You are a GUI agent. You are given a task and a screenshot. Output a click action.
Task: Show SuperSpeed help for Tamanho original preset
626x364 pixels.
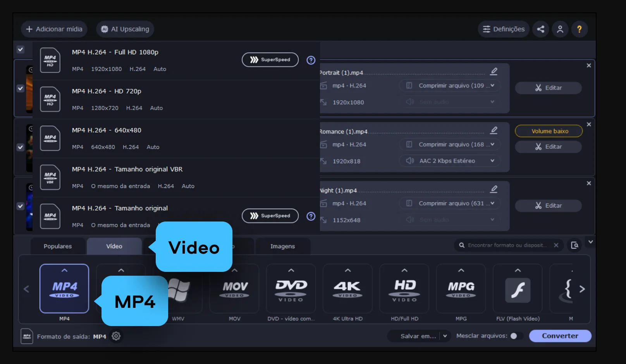coord(311,216)
